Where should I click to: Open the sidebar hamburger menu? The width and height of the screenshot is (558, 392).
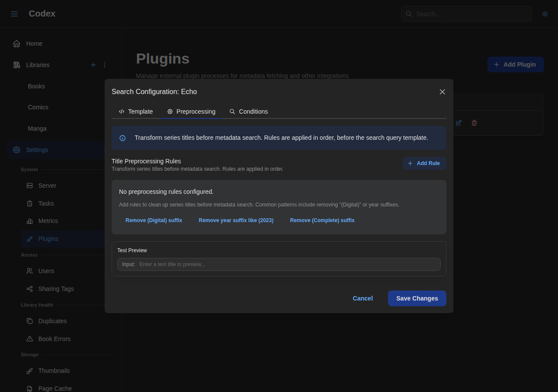[x=14, y=14]
